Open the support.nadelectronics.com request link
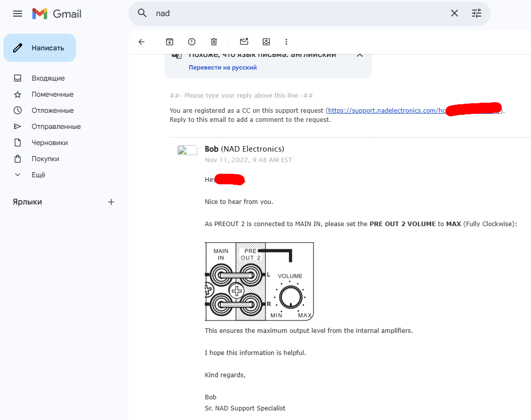Screen dimensions: 531x420 pyautogui.click(x=387, y=111)
